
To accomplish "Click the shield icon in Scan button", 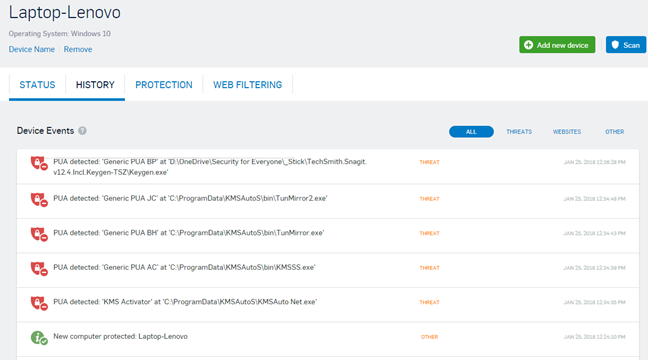I will (615, 45).
